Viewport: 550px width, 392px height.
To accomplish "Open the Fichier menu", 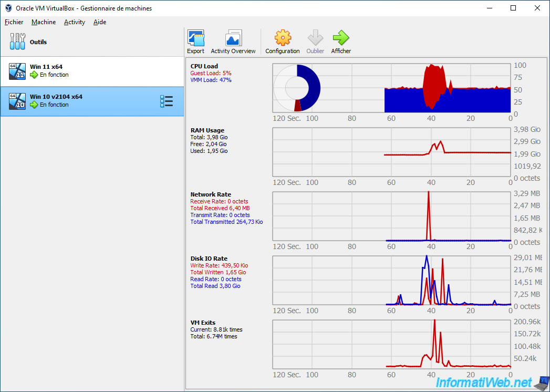I will click(x=14, y=22).
